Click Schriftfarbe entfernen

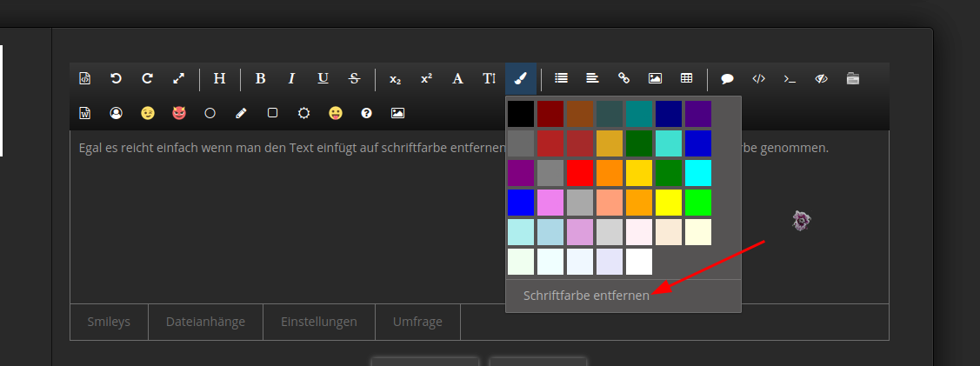(x=586, y=296)
